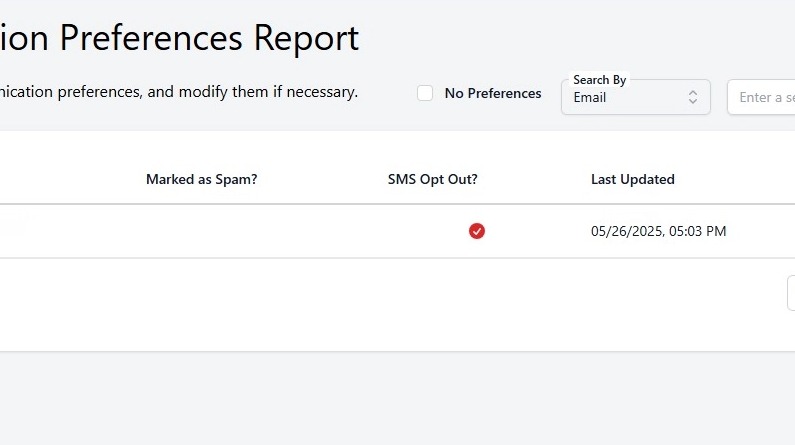Image resolution: width=795 pixels, height=445 pixels.
Task: Click the "No Preferences" label text
Action: [x=492, y=93]
